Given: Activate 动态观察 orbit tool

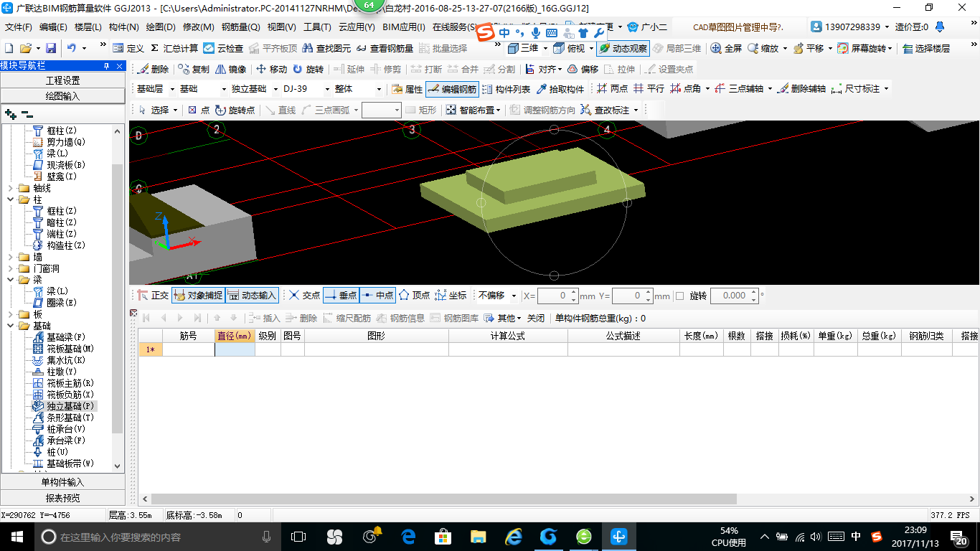Looking at the screenshot, I should pos(623,48).
